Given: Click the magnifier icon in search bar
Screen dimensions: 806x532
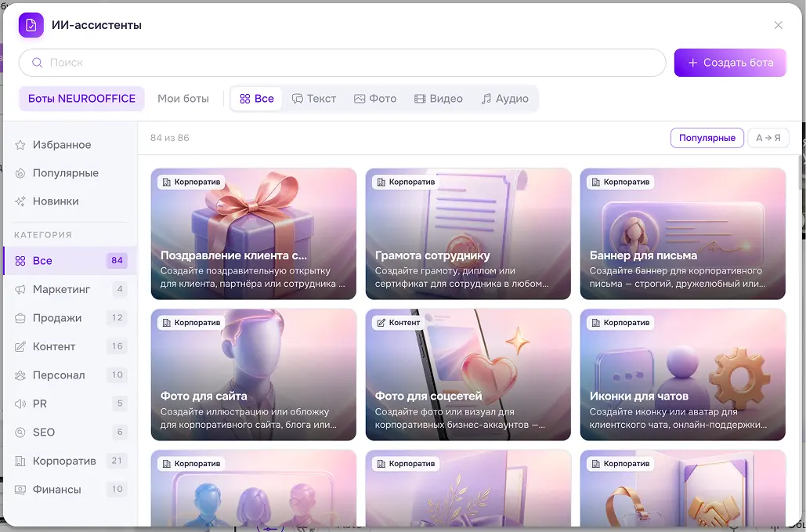Looking at the screenshot, I should (37, 63).
